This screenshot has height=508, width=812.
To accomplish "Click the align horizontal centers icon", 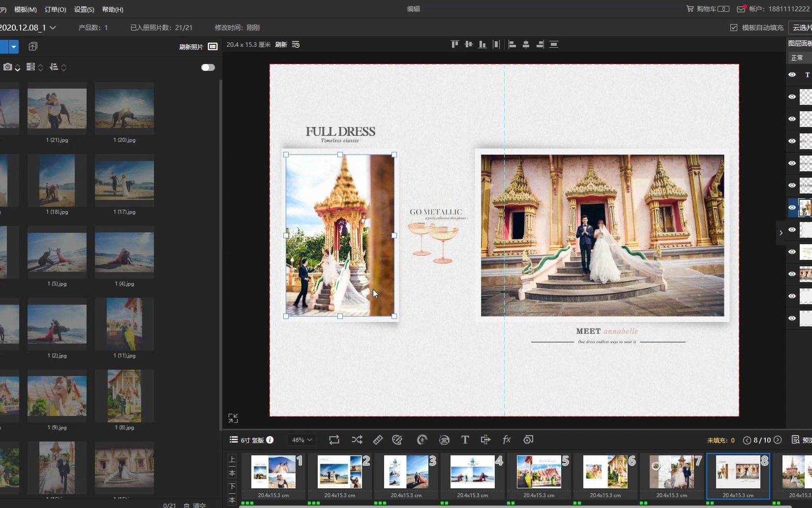I will (x=526, y=44).
